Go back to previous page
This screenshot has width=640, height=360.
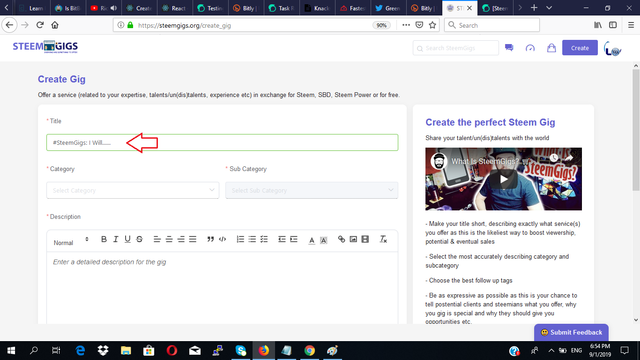click(x=9, y=25)
